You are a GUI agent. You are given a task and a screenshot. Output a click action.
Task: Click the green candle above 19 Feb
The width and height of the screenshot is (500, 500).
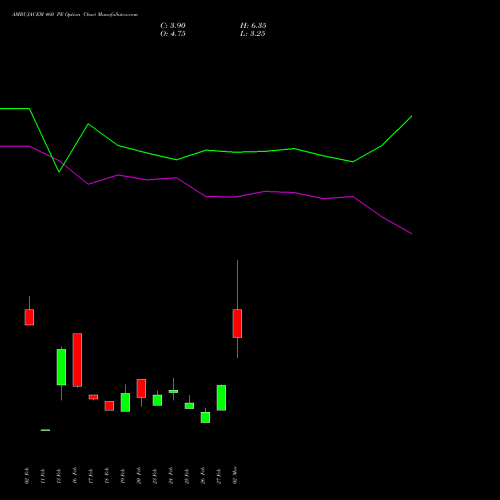point(125,402)
